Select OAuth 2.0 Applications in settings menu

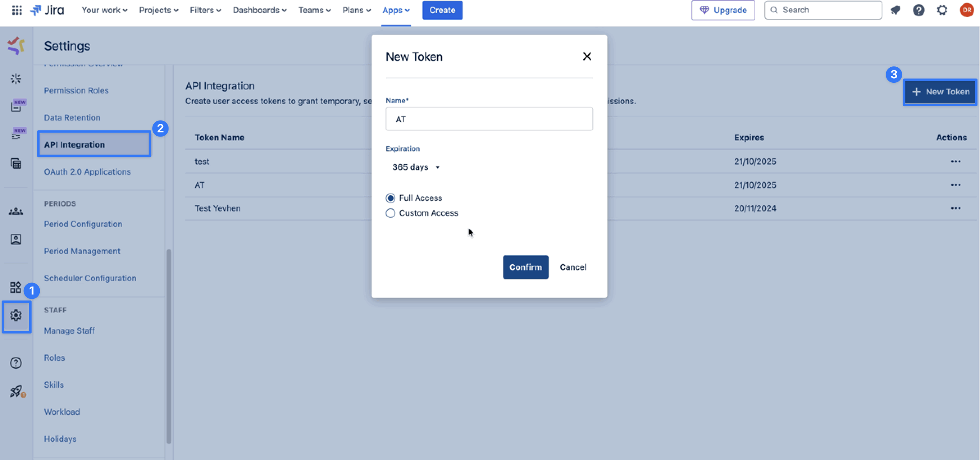pyautogui.click(x=87, y=172)
